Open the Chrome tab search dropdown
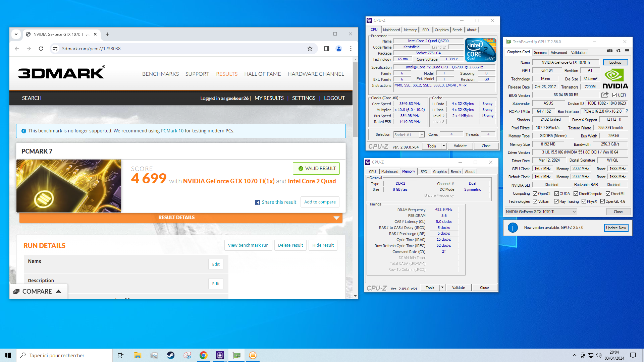The image size is (644, 362). click(16, 34)
